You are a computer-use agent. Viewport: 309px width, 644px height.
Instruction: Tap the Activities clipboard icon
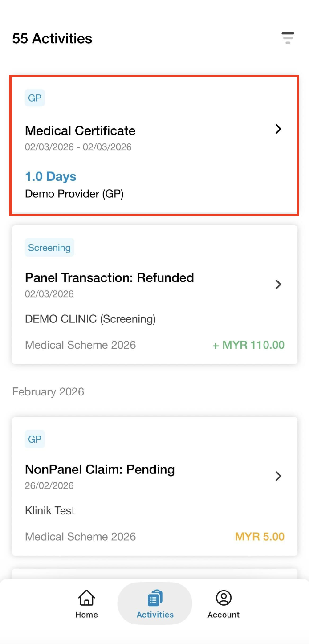click(155, 598)
